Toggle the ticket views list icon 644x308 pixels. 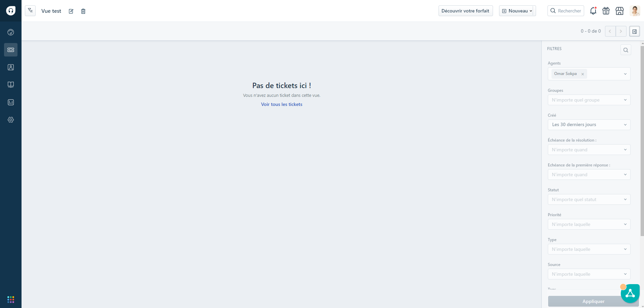tap(30, 11)
